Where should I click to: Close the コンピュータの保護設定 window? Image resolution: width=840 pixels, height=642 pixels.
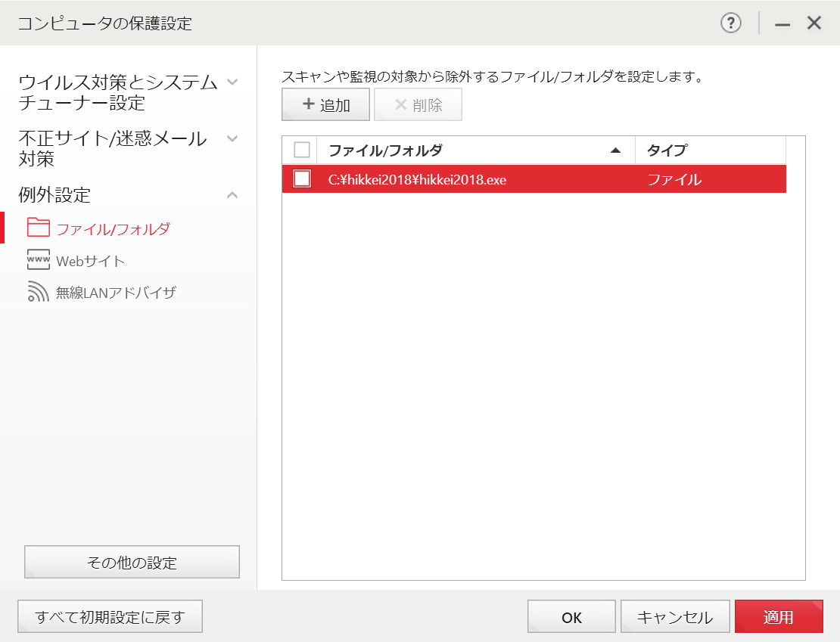(x=814, y=23)
